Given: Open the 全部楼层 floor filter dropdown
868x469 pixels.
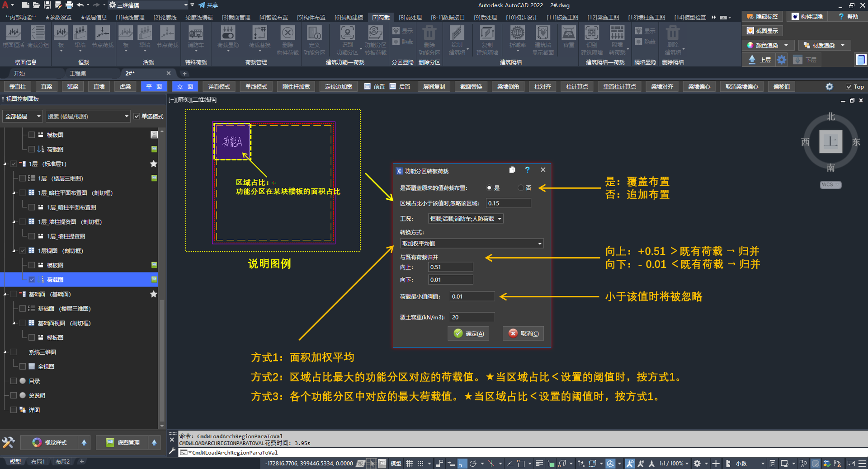Looking at the screenshot, I should click(x=23, y=117).
